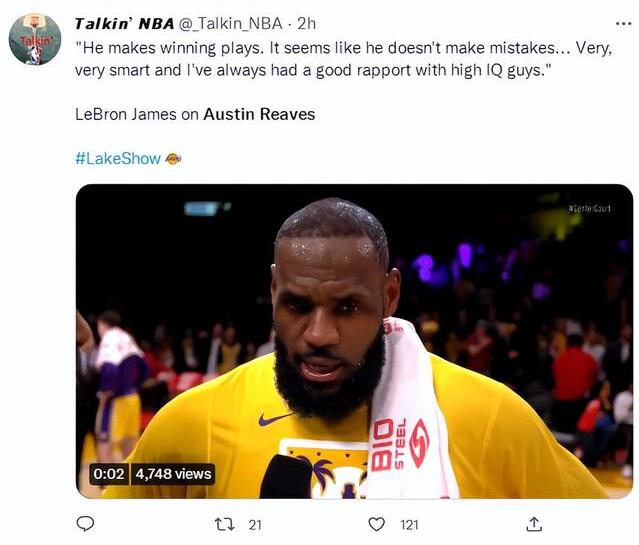Click the Nike swoosh on the yellow shirt
The width and height of the screenshot is (639, 545).
[275, 419]
